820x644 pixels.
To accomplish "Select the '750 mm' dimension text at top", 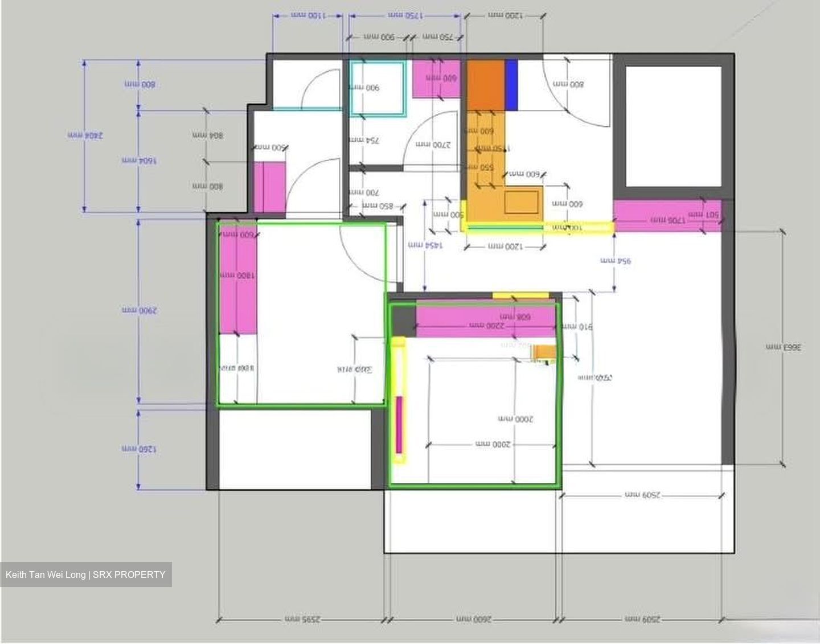I will coord(438,37).
